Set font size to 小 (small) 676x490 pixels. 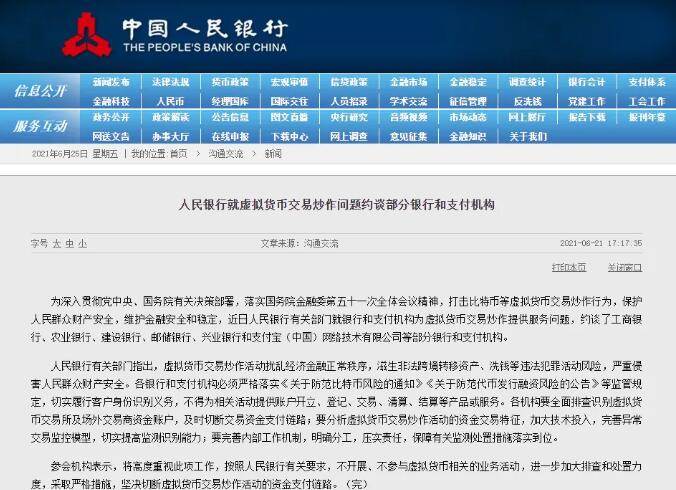pyautogui.click(x=83, y=243)
